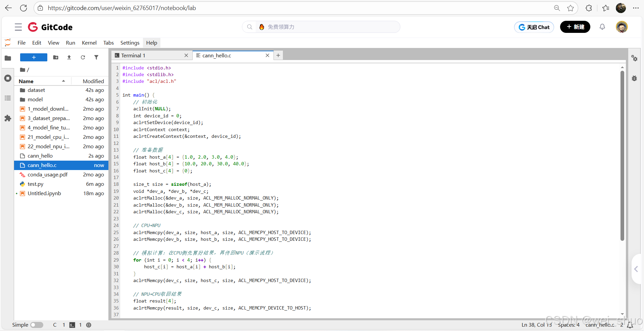Viewport: 644px width, 331px height.
Task: Click editor vertical scrollbar thumb
Action: click(622, 156)
